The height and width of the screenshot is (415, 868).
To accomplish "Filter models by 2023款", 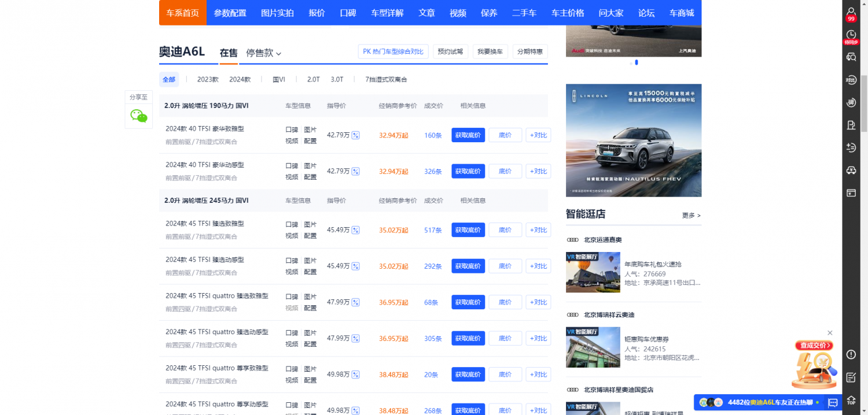I will tap(208, 80).
